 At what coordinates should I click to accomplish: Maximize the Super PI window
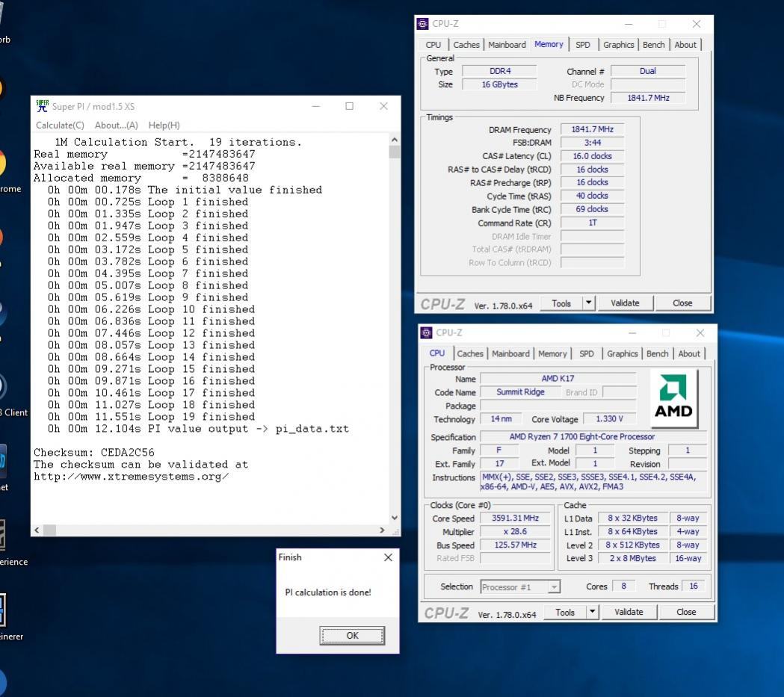click(349, 106)
